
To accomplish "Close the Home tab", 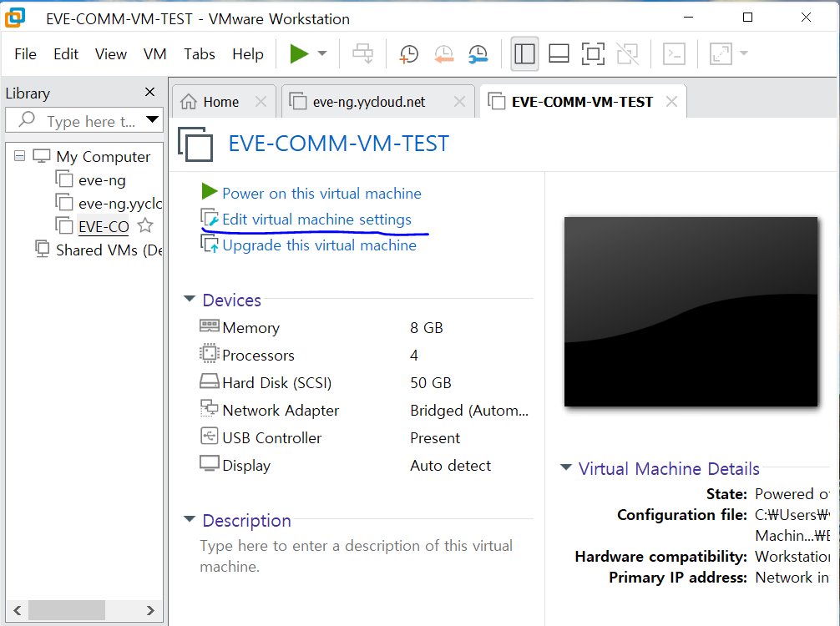I will pos(261,102).
